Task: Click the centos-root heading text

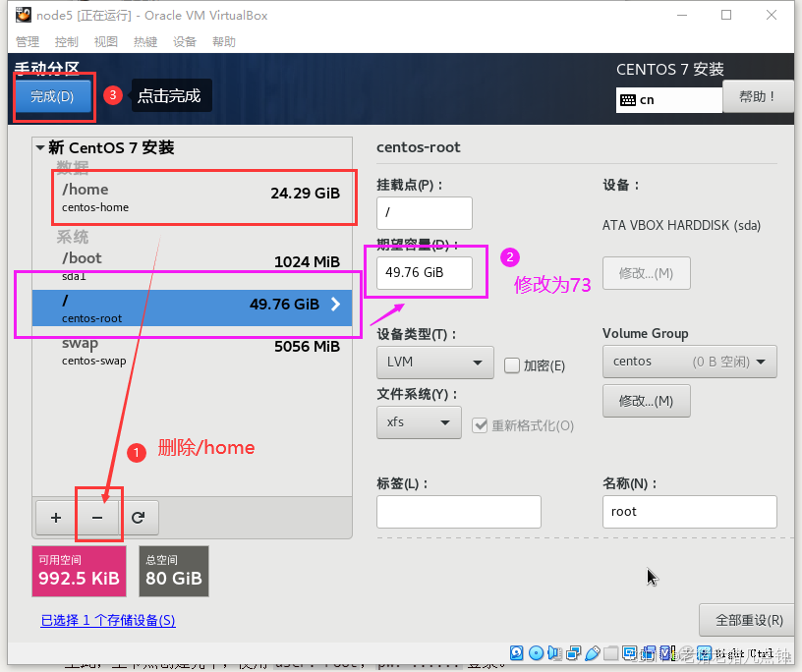Action: coord(419,147)
